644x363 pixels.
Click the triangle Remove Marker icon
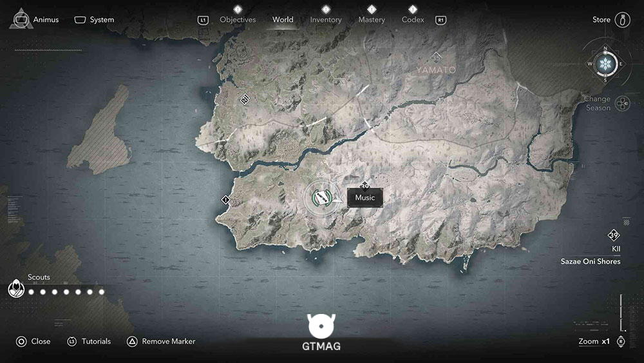[x=132, y=341]
